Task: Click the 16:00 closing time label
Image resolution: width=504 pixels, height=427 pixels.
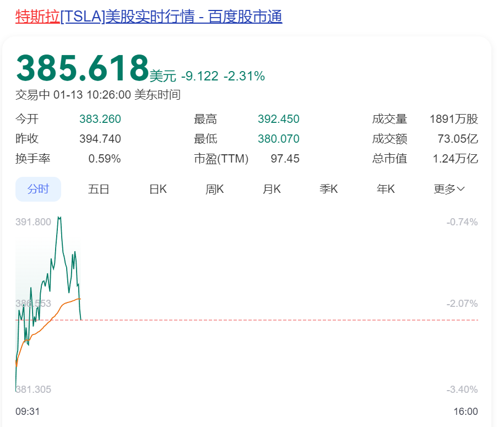Action: 465,412
